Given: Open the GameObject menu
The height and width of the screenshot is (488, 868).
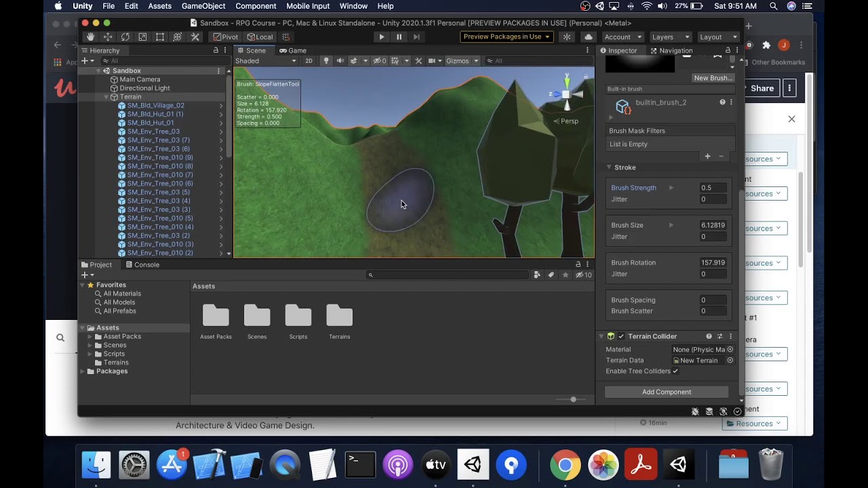Looking at the screenshot, I should (x=203, y=6).
